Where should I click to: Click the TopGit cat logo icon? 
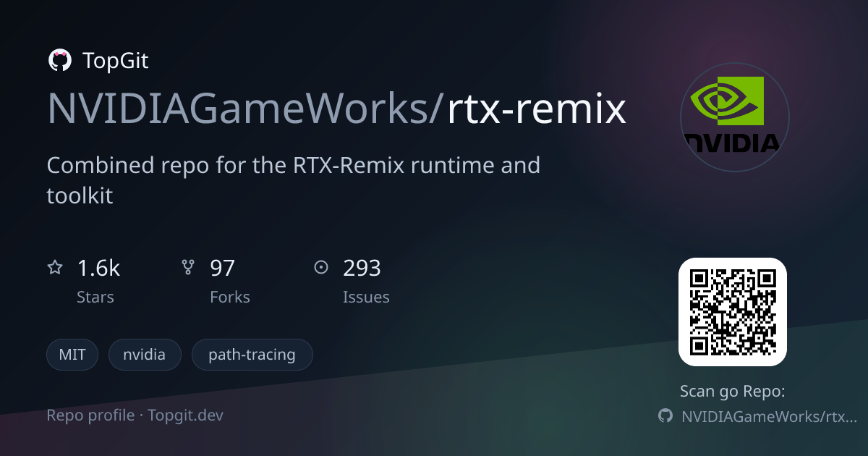pyautogui.click(x=59, y=61)
